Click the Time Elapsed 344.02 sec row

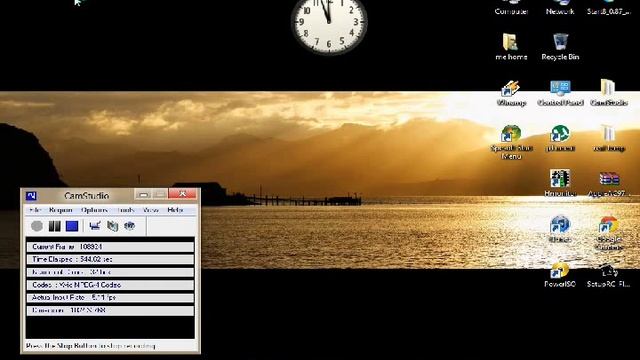(x=110, y=259)
